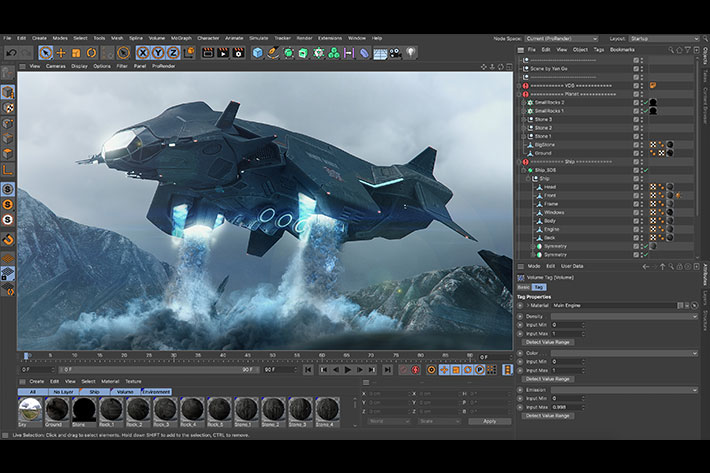Image resolution: width=710 pixels, height=473 pixels.
Task: Click the Light bulb icon in toolbar
Action: [410, 52]
